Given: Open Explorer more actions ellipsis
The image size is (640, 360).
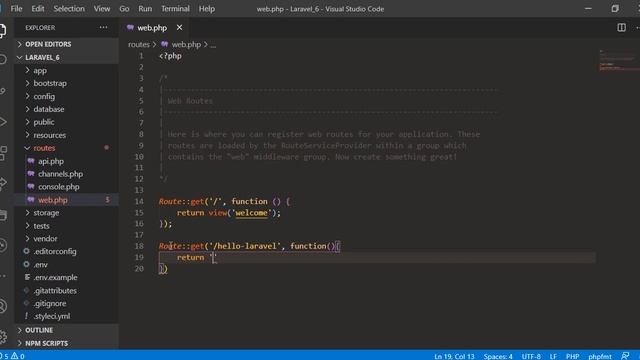Looking at the screenshot, I should point(103,27).
